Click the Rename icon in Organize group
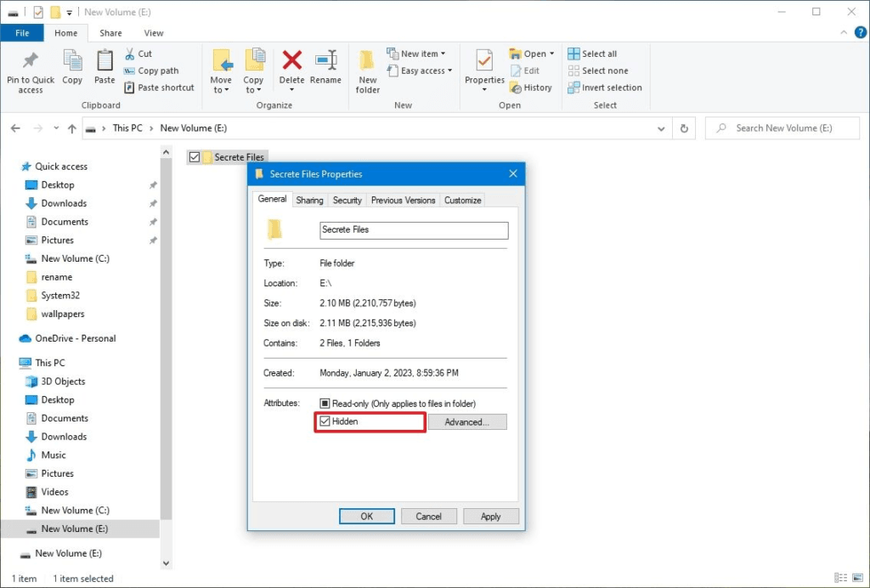This screenshot has height=588, width=870. click(325, 60)
